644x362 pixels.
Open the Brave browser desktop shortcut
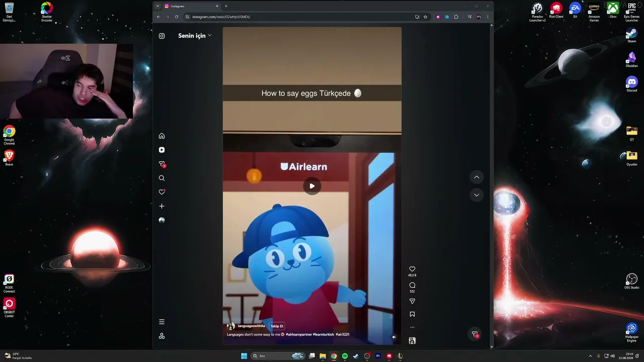[x=9, y=158]
